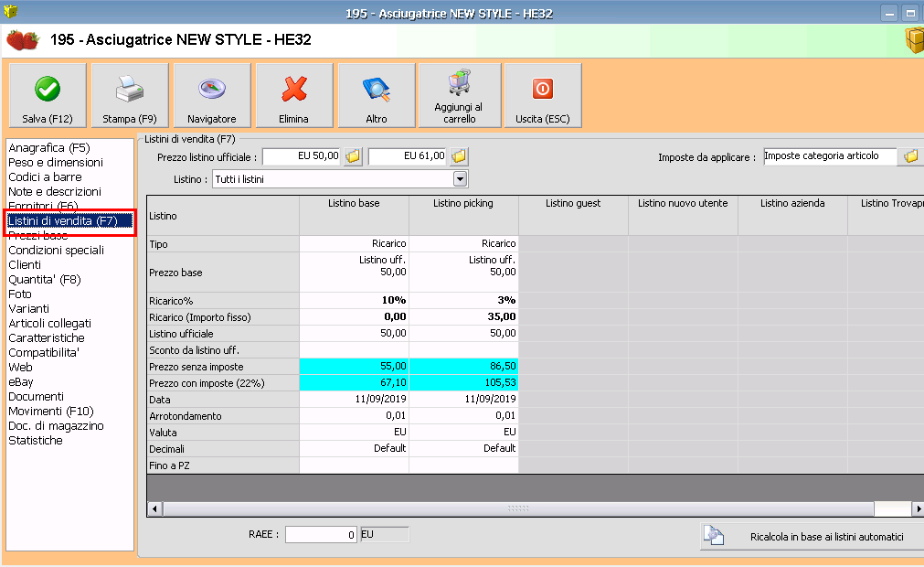Select Ricarico% cell for Listino base

coord(354,300)
